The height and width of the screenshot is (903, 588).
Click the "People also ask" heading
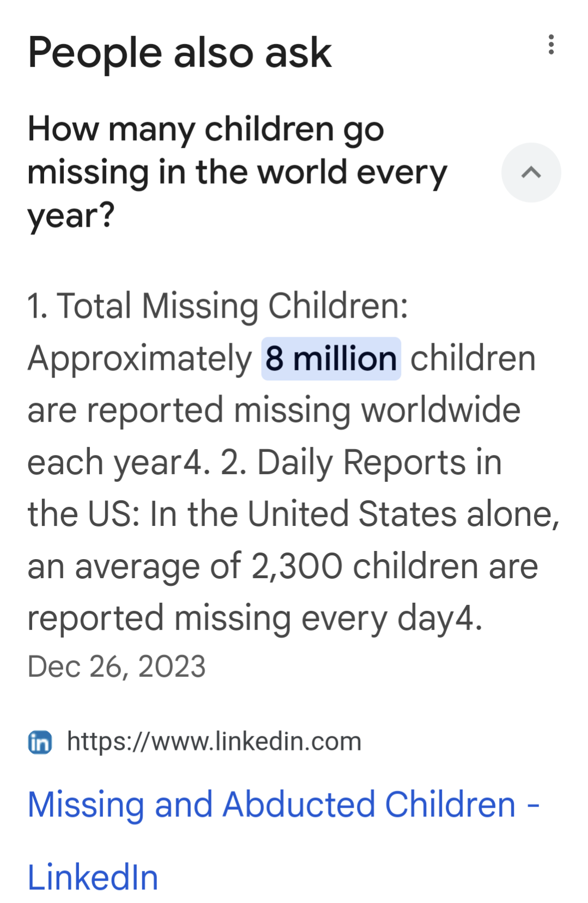pyautogui.click(x=179, y=53)
